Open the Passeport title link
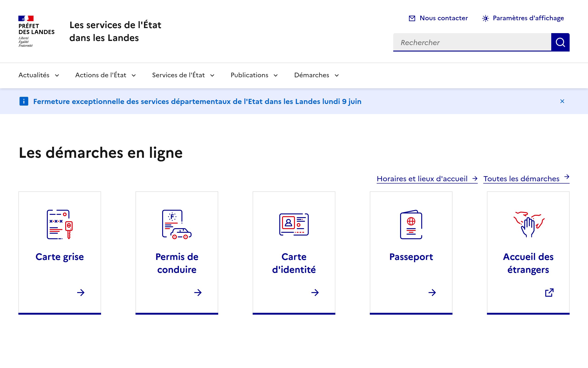 coord(411,257)
